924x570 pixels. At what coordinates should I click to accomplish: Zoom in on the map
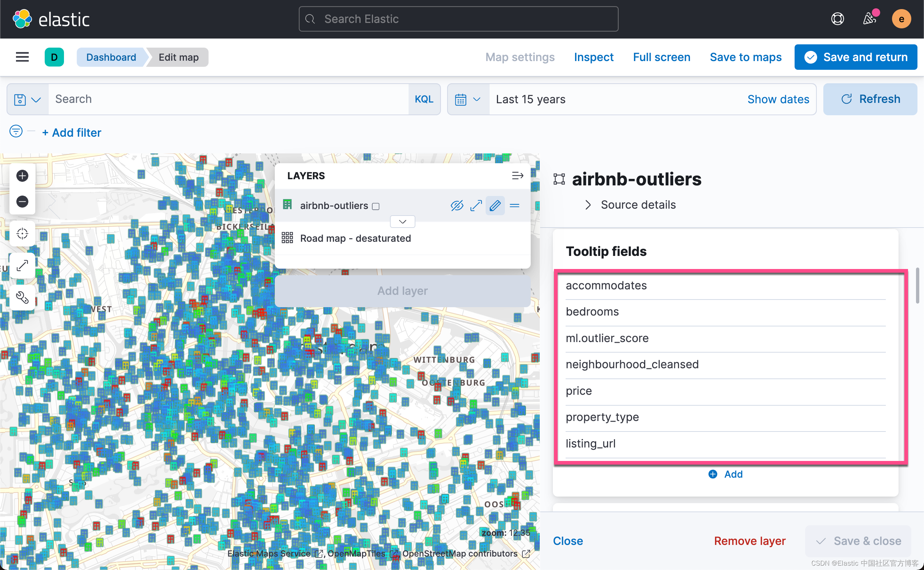point(22,176)
